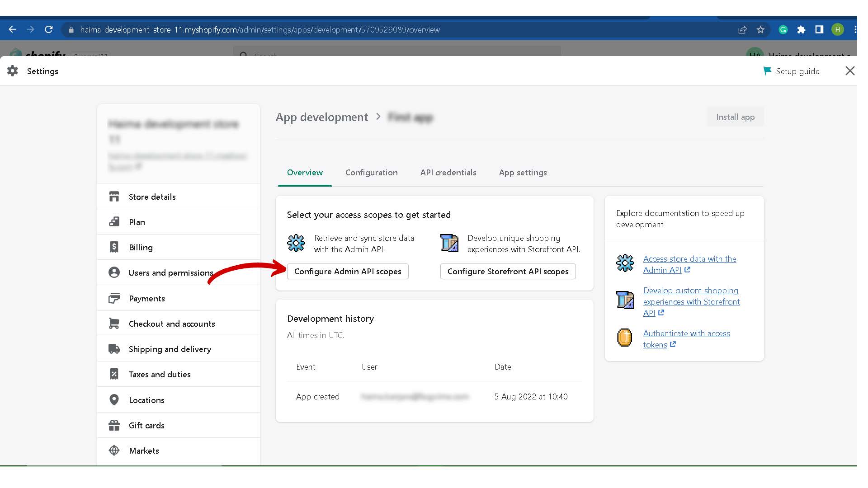This screenshot has height=488, width=868.
Task: Click the Users and permissions person icon
Action: 114,272
